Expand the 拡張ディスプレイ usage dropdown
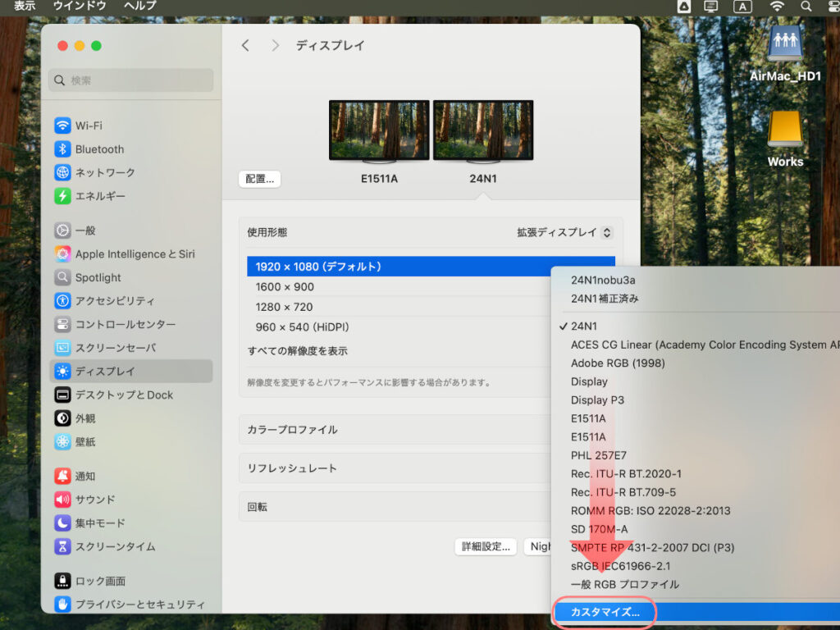This screenshot has width=840, height=630. [564, 233]
